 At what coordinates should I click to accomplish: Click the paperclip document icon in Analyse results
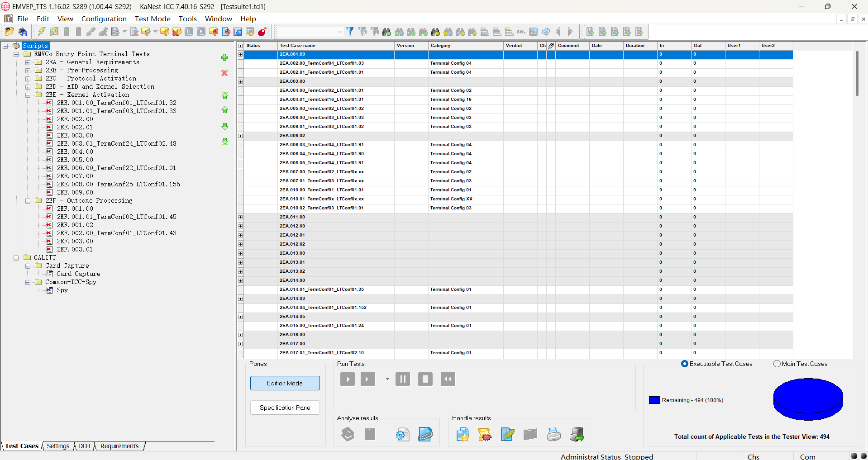pos(425,435)
